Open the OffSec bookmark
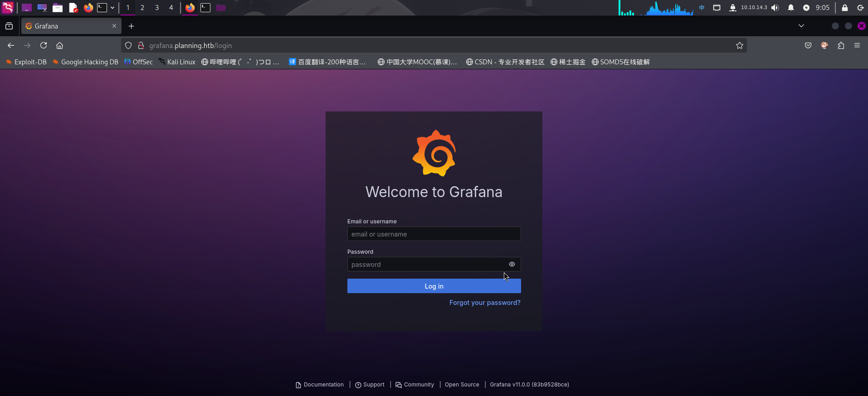Screen dimensions: 868x396 pyautogui.click(x=138, y=62)
